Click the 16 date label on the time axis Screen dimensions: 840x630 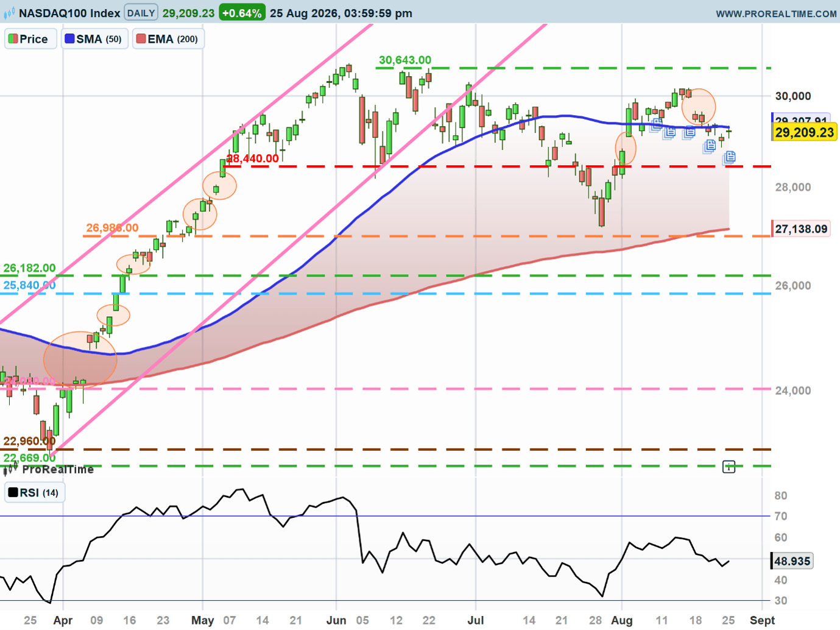click(x=130, y=620)
